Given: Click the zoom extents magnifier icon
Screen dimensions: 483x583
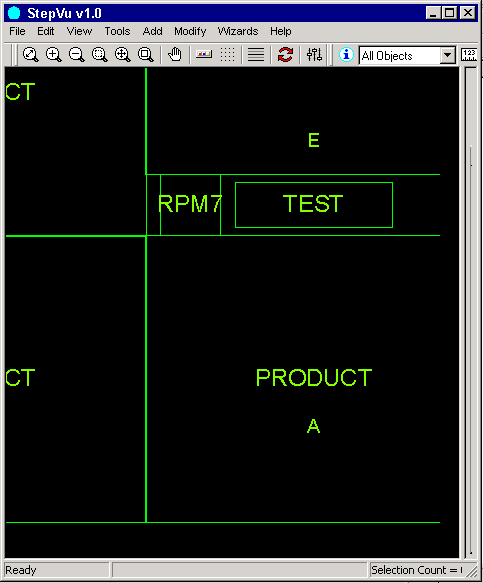Looking at the screenshot, I should 30,55.
